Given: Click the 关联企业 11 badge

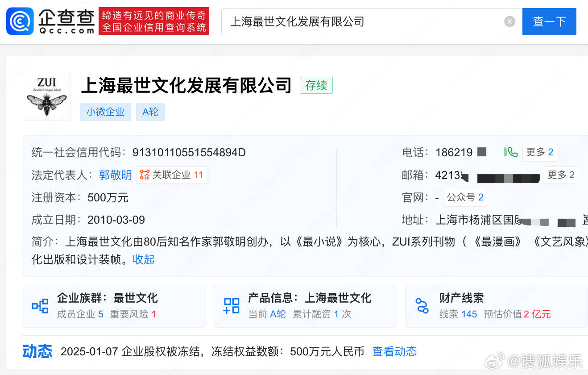Looking at the screenshot, I should (172, 175).
